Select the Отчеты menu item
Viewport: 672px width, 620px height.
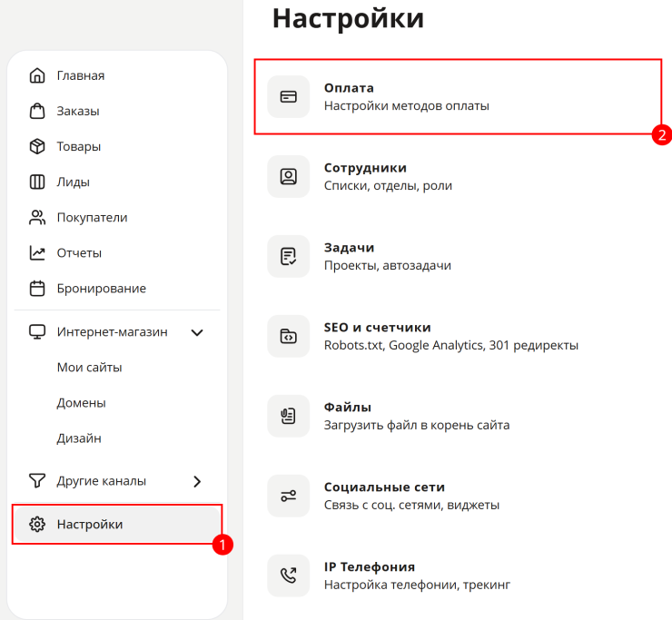[79, 253]
